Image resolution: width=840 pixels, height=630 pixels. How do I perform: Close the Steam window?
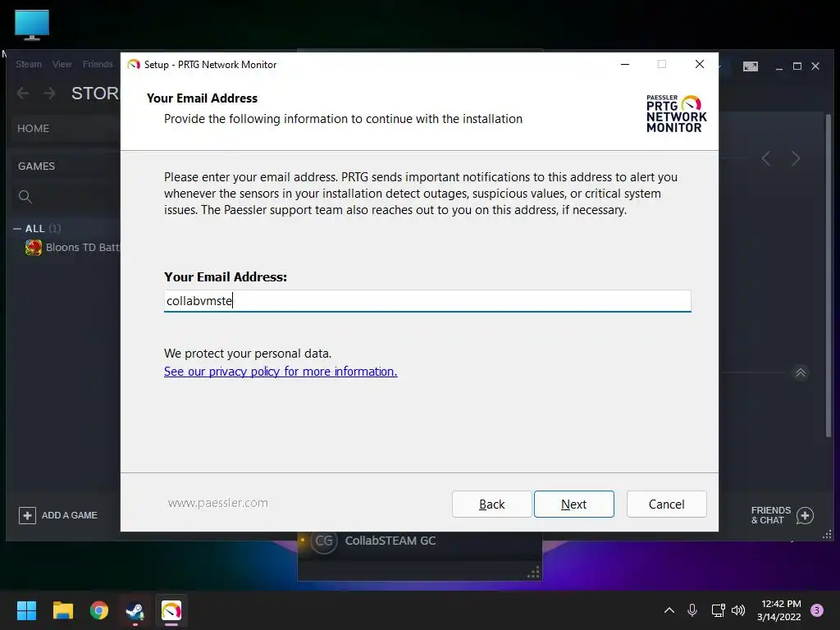tap(815, 66)
